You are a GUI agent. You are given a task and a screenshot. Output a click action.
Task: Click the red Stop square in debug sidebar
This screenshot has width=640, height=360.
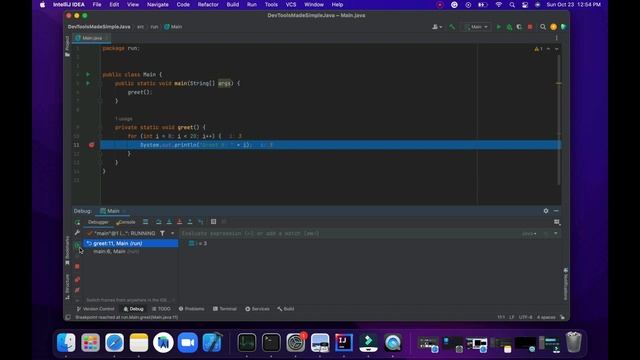point(77,266)
